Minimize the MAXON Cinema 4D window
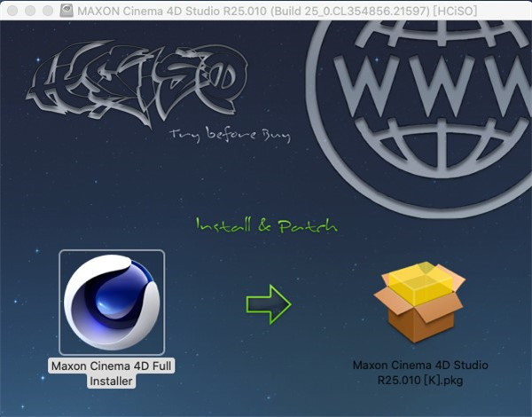The height and width of the screenshot is (417, 532). (x=30, y=11)
